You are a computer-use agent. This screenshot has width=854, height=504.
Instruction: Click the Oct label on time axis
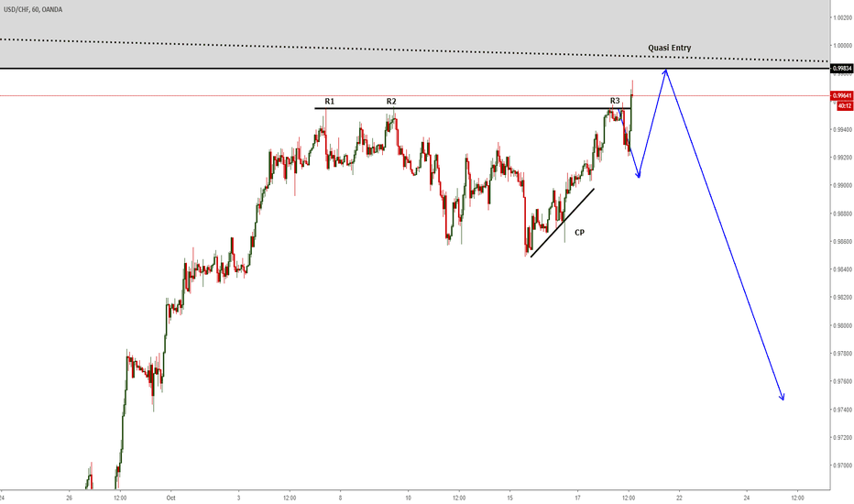pos(171,498)
